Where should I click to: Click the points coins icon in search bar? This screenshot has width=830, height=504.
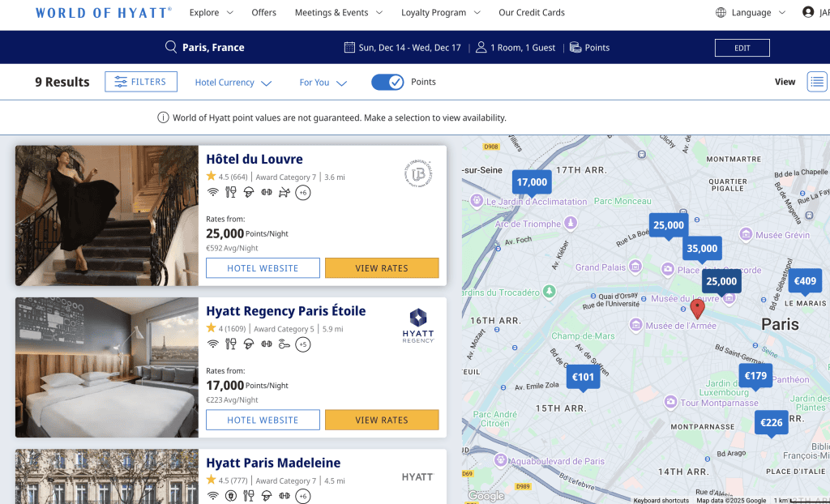click(x=575, y=47)
